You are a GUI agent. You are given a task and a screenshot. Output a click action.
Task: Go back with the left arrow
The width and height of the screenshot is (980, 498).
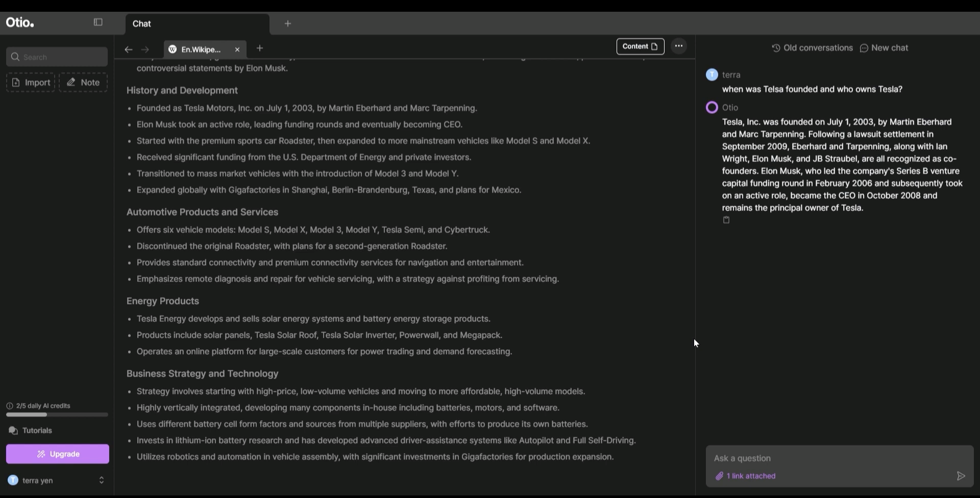129,50
